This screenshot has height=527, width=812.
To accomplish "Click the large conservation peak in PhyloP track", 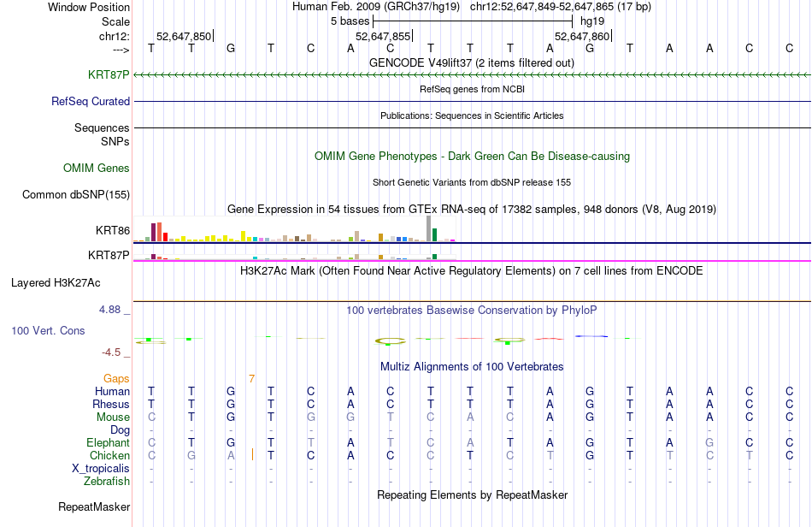I will [x=390, y=341].
